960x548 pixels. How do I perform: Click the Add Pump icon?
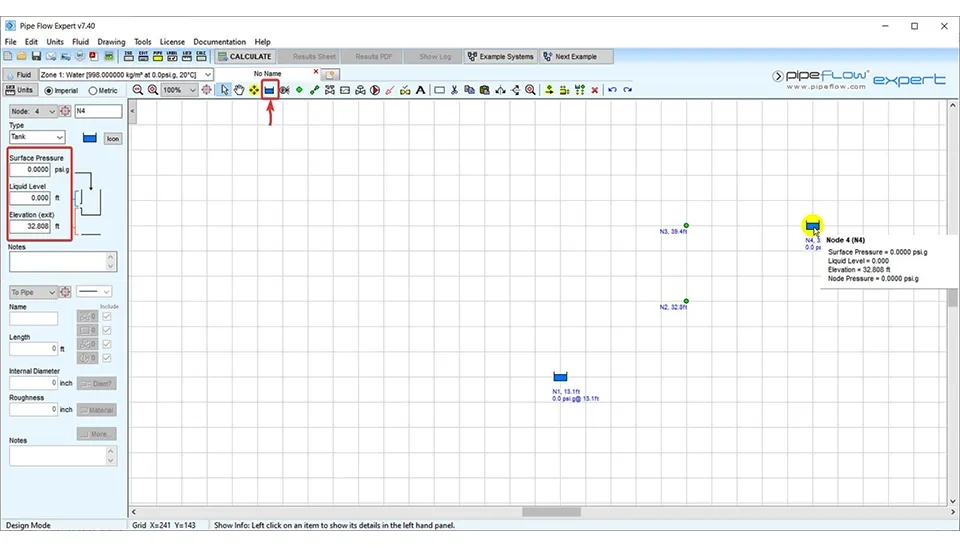point(375,90)
